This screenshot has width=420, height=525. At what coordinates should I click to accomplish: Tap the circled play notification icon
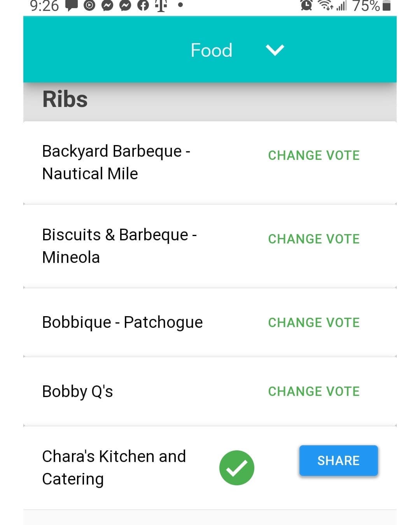pyautogui.click(x=89, y=5)
